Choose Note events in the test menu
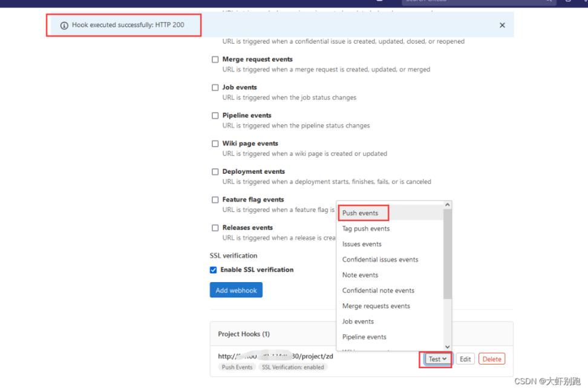The image size is (588, 390). pyautogui.click(x=361, y=275)
